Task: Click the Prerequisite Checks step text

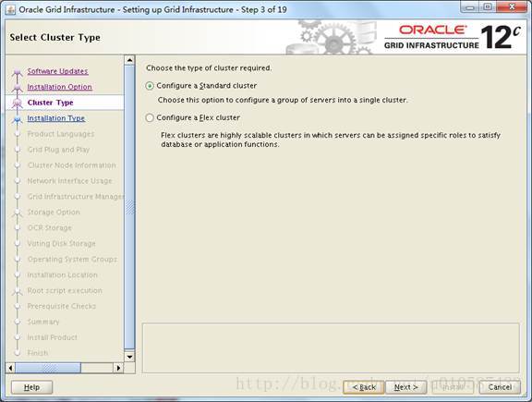Action: coord(62,306)
